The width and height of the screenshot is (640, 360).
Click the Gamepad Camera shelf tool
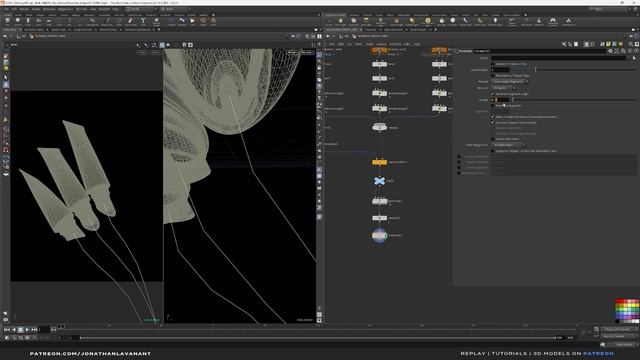click(x=553, y=21)
